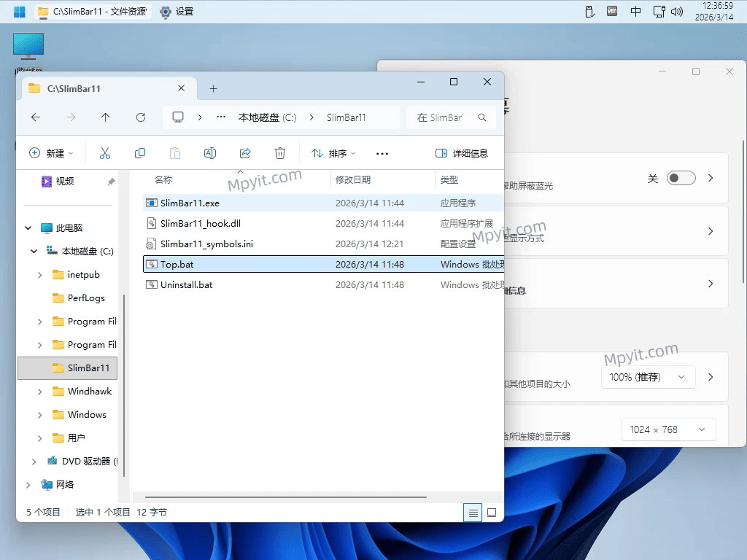This screenshot has height=560, width=747.
Task: Switch to 设置 app in taskbar
Action: click(177, 12)
